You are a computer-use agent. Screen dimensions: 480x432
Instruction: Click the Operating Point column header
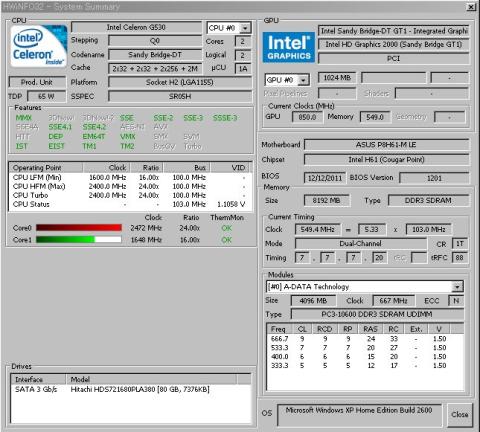pos(46,168)
